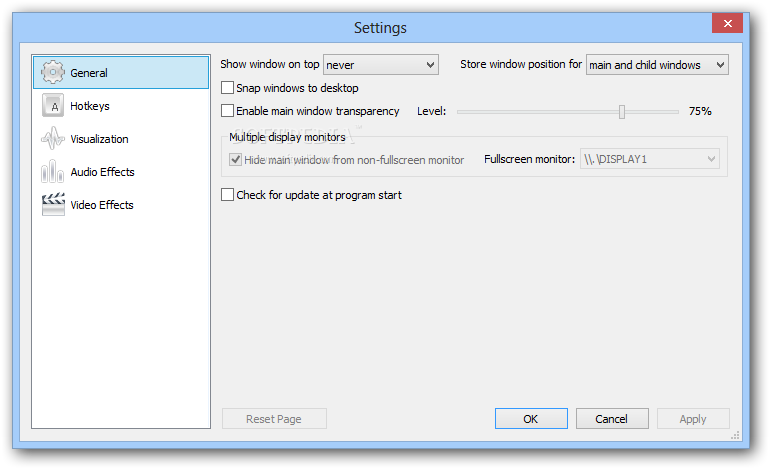770x469 pixels.
Task: Open Video Effects label
Action: pos(102,205)
